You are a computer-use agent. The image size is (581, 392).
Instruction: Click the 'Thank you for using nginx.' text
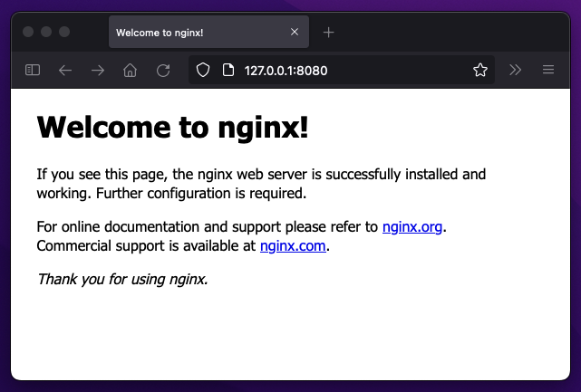click(x=122, y=280)
